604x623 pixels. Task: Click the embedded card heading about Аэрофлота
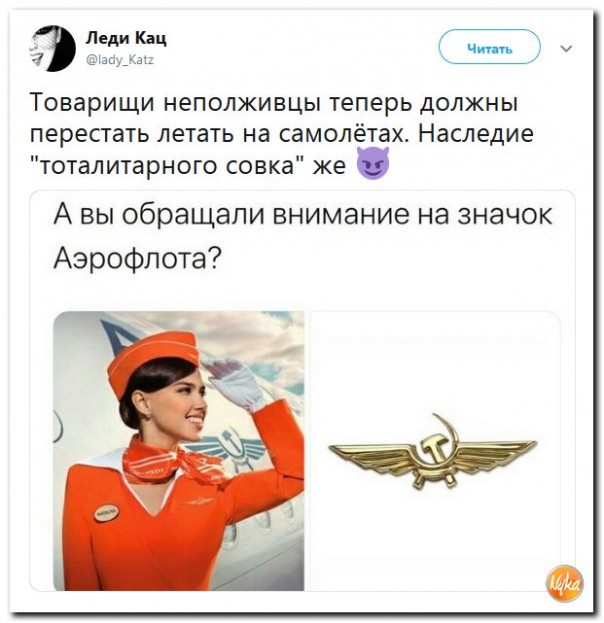click(x=303, y=236)
